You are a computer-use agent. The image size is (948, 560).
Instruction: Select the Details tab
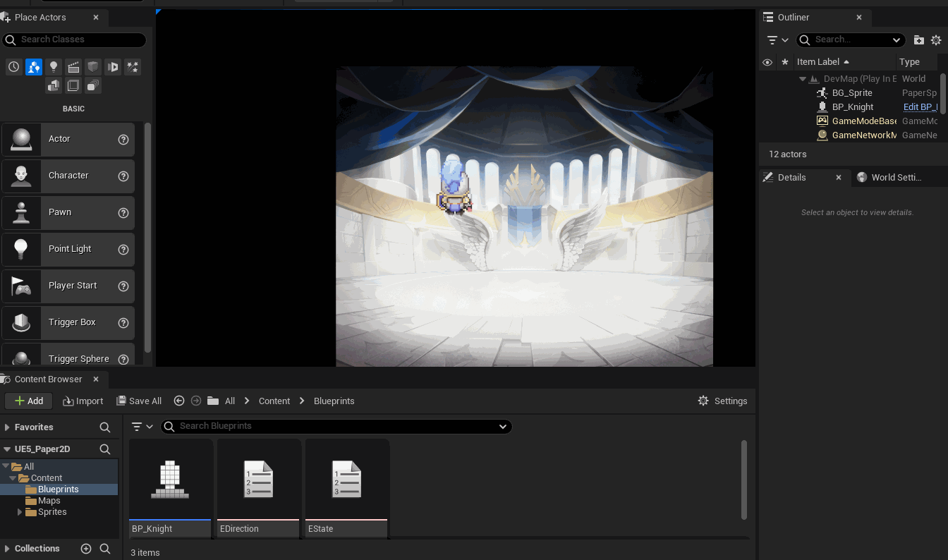(791, 178)
